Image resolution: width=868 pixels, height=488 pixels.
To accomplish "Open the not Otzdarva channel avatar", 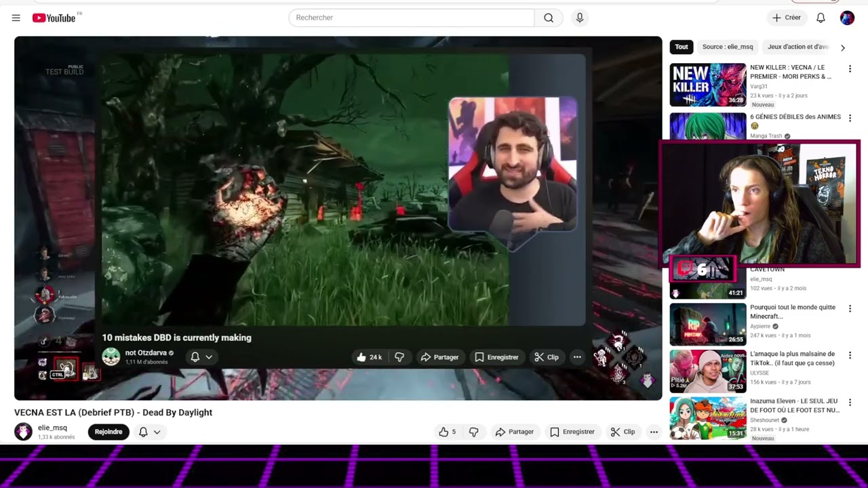I will click(111, 357).
